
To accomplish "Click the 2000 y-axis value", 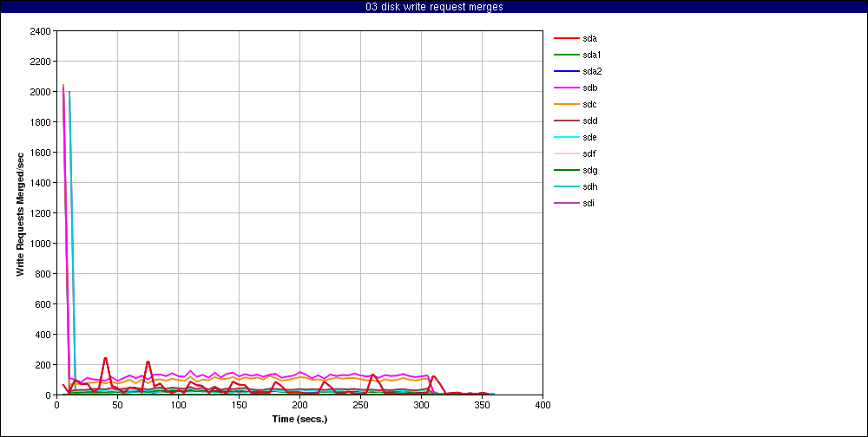I will point(41,92).
